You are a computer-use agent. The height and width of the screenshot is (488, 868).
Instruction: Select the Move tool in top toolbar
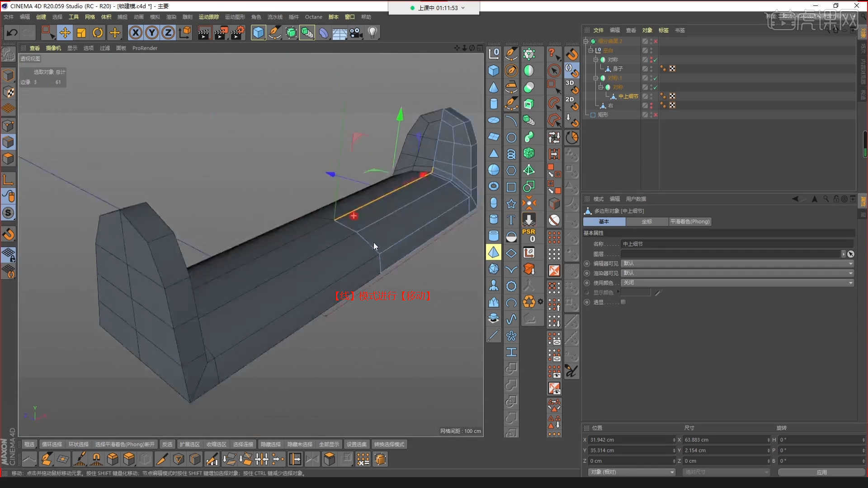[65, 33]
